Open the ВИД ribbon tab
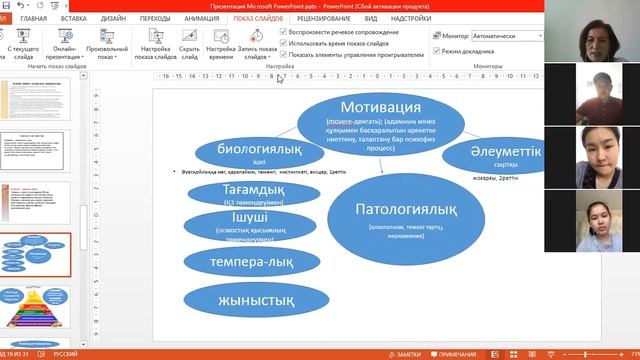This screenshot has height=360, width=640. 371,18
